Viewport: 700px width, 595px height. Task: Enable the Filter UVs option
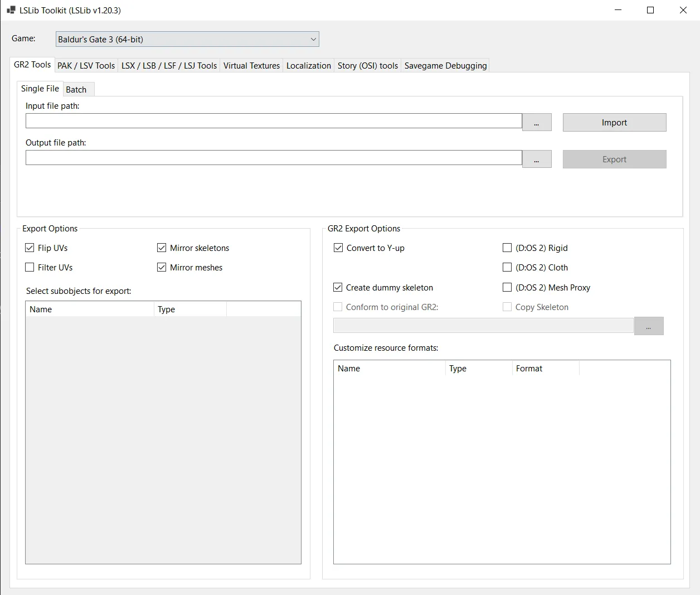pos(30,268)
